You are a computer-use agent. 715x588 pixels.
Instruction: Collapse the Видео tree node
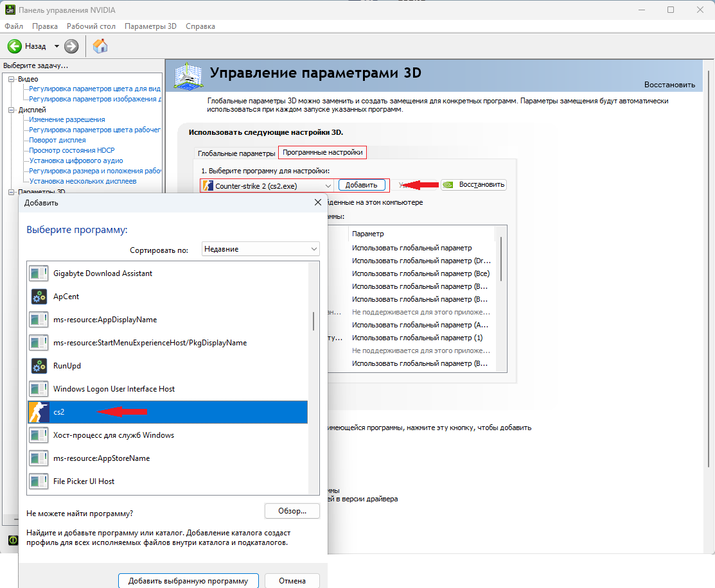(12, 79)
